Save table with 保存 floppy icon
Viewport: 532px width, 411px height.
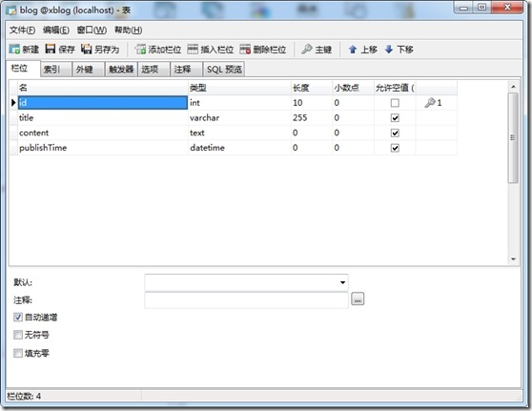pyautogui.click(x=51, y=49)
